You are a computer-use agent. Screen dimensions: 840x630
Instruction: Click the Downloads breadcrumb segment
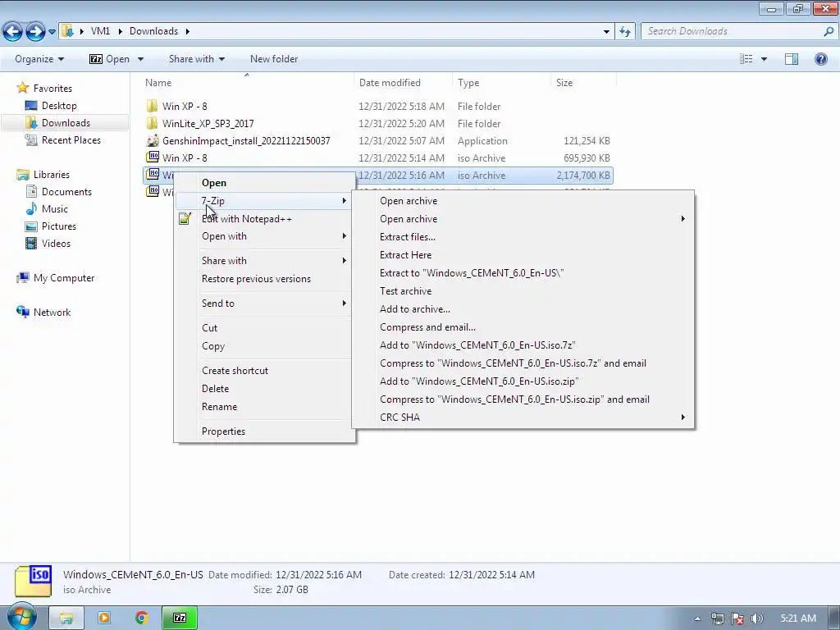[153, 31]
